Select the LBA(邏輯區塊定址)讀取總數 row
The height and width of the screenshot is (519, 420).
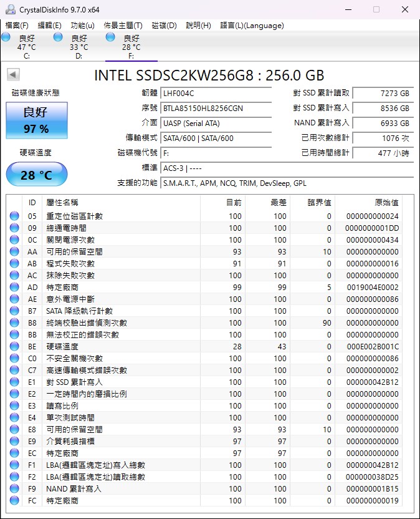pyautogui.click(x=204, y=477)
